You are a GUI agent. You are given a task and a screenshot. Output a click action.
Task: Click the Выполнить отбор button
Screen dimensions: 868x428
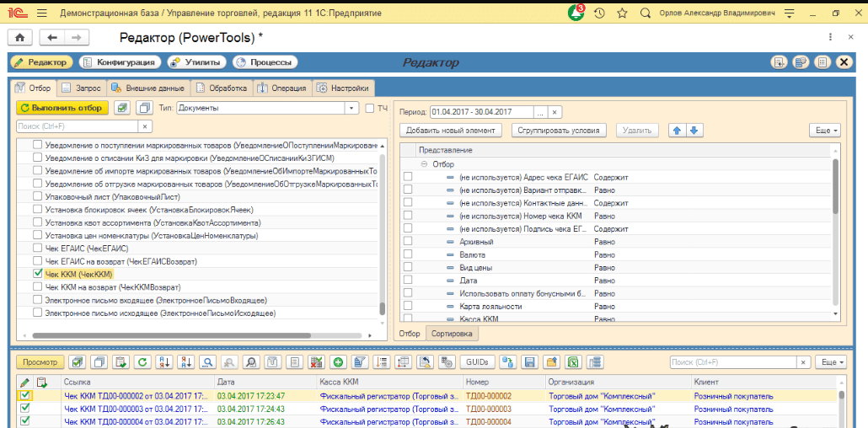tap(62, 108)
